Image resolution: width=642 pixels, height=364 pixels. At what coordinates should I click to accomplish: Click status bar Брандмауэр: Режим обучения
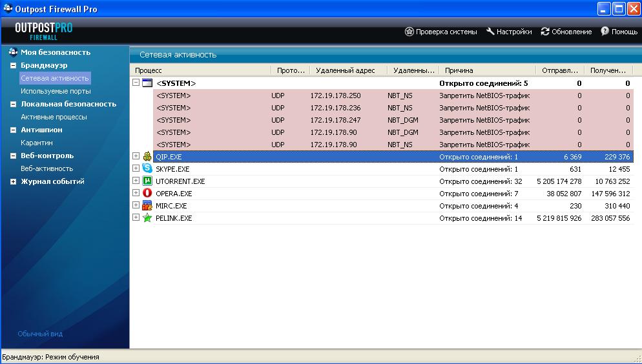50,357
